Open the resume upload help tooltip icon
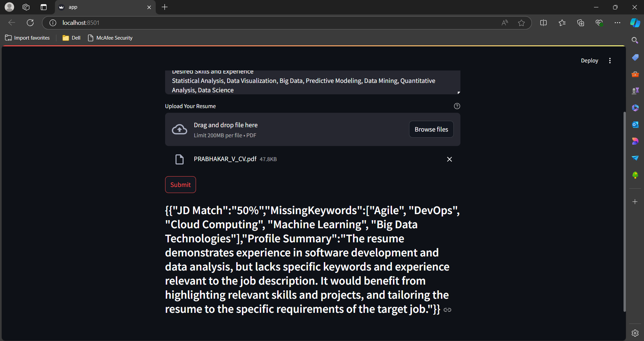Image resolution: width=644 pixels, height=341 pixels. coord(457,106)
